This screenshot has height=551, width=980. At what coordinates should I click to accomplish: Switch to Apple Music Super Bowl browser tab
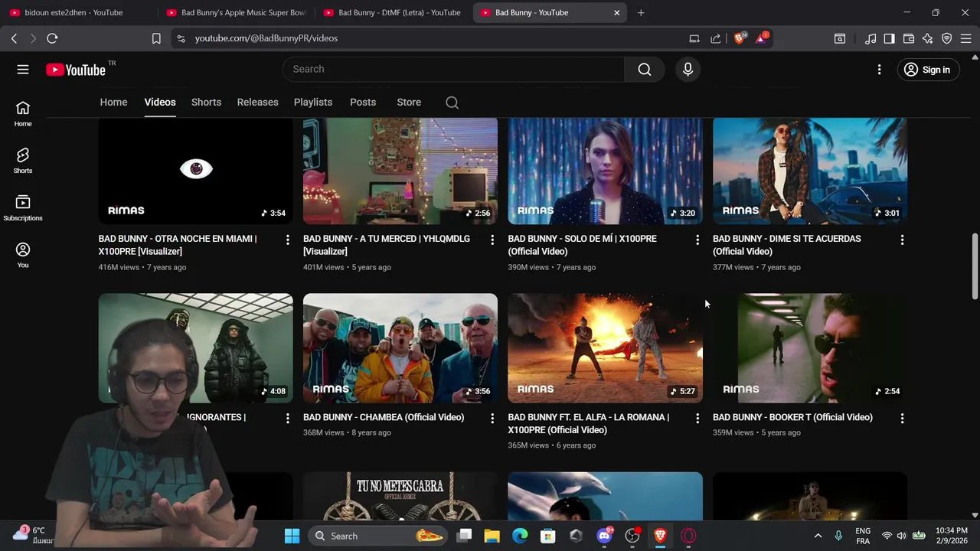coord(236,12)
